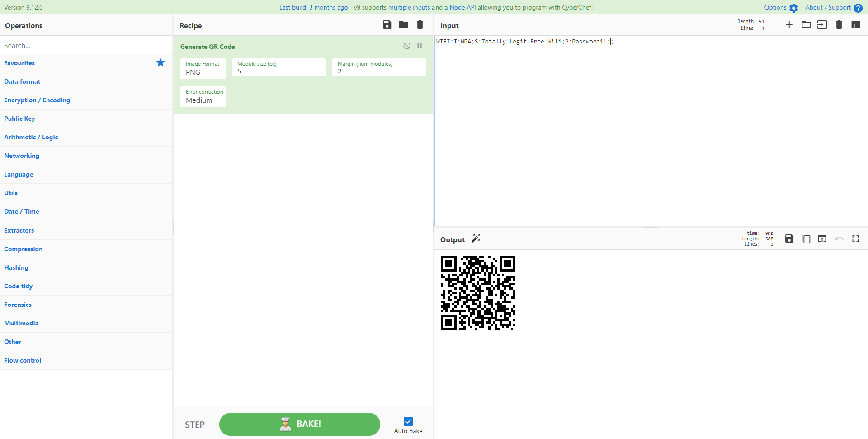
Task: Maximise the output pane
Action: pos(856,239)
